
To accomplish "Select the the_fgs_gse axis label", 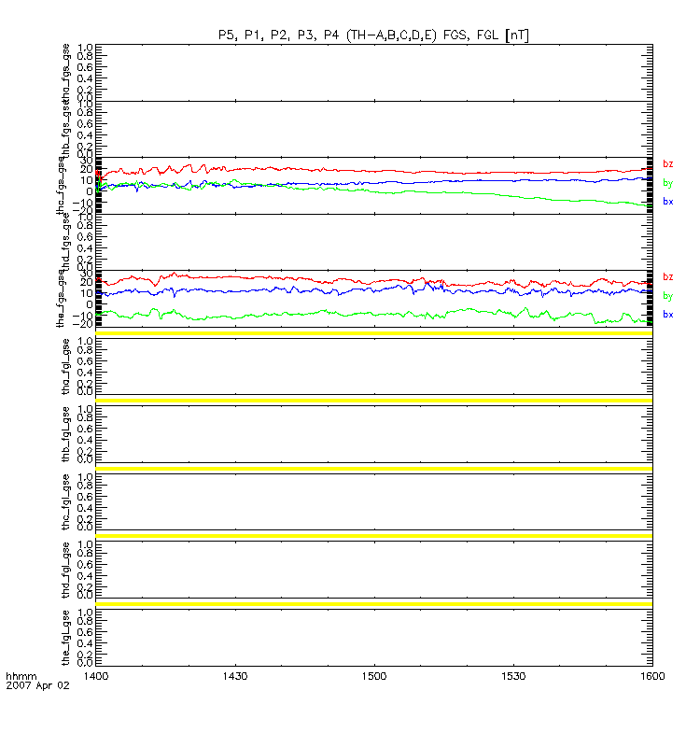I will tap(61, 299).
